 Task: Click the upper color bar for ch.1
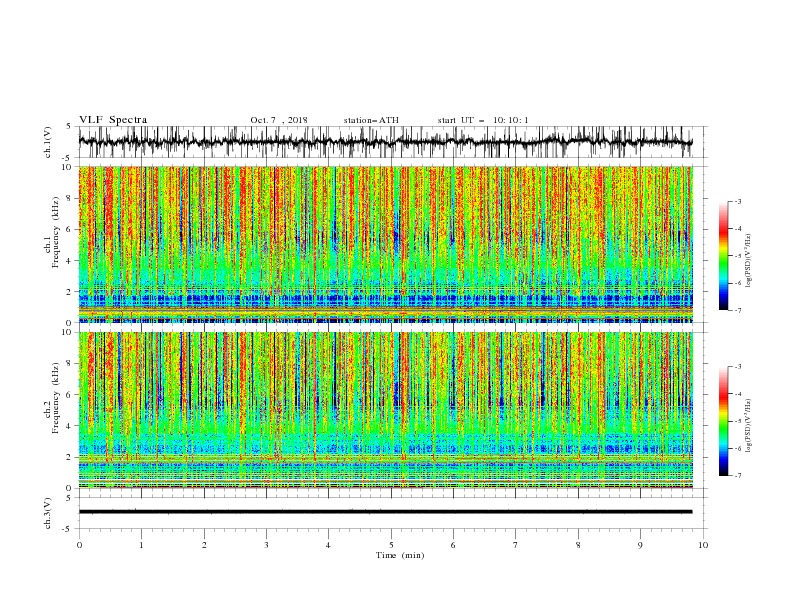[x=724, y=256]
